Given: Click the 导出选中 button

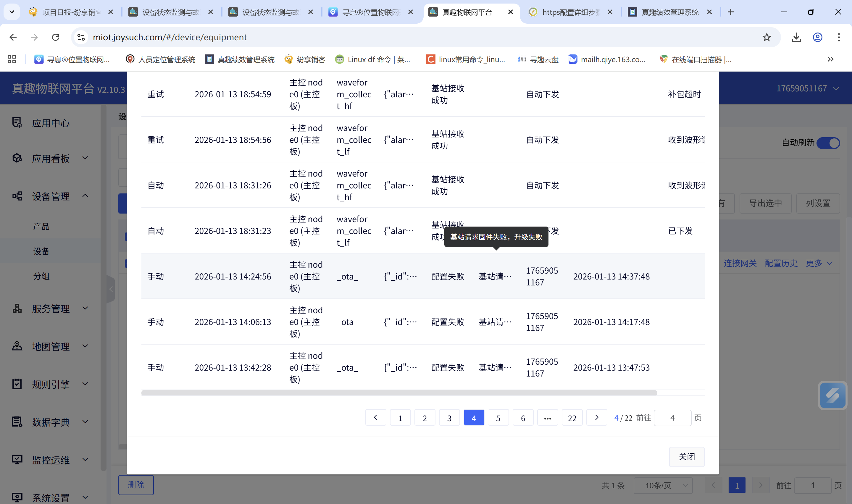Looking at the screenshot, I should pos(765,203).
